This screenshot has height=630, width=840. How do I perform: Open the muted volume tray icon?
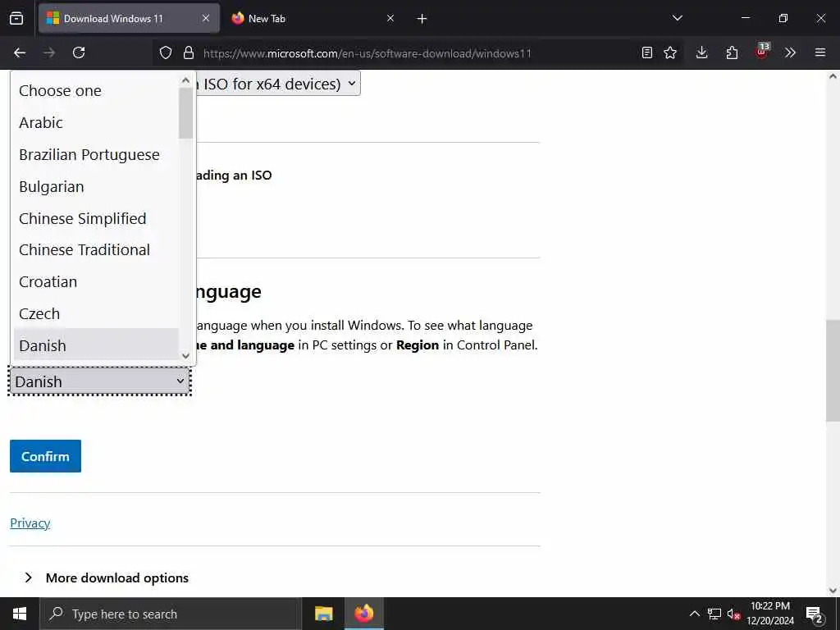pyautogui.click(x=733, y=614)
